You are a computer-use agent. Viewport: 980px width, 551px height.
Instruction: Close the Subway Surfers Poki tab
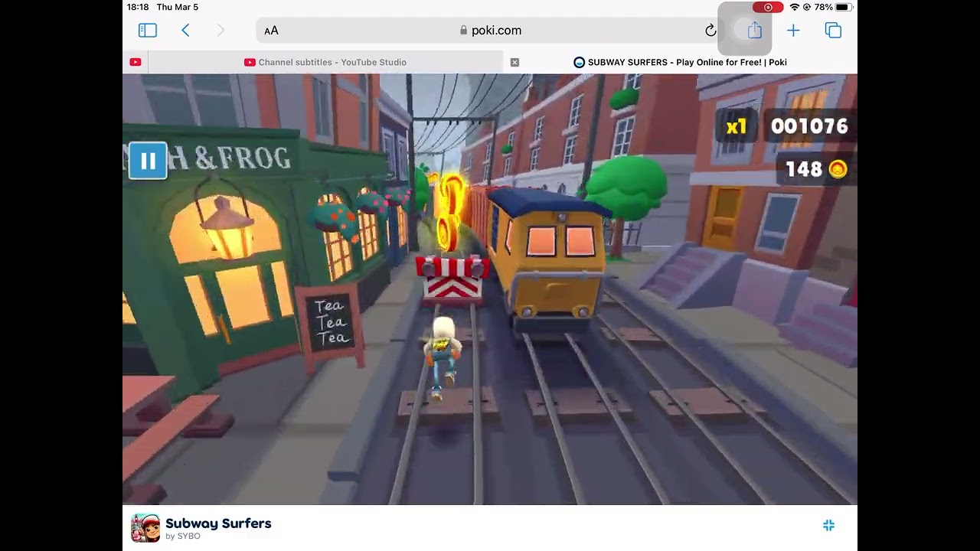pos(514,62)
